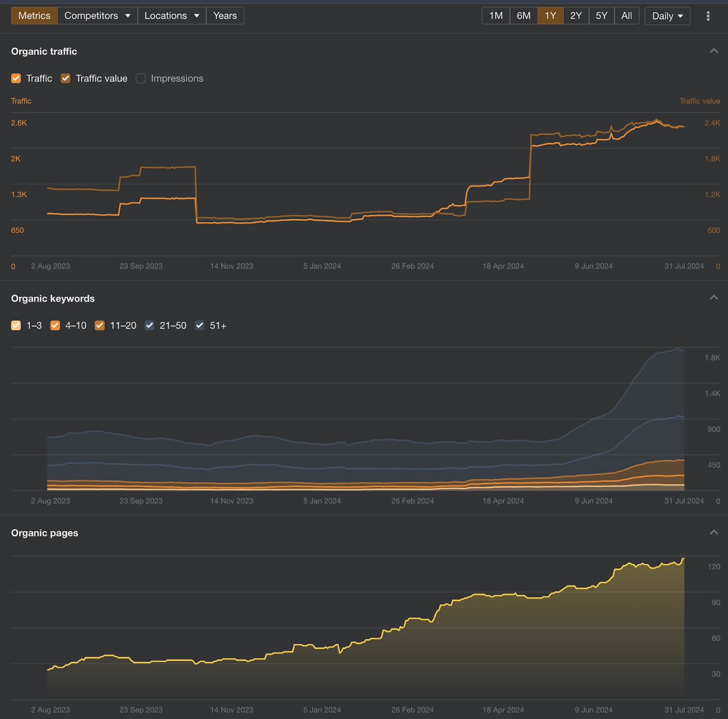Click 31 Jul 2024 on traffic chart axis
This screenshot has width=728, height=719.
click(x=684, y=266)
